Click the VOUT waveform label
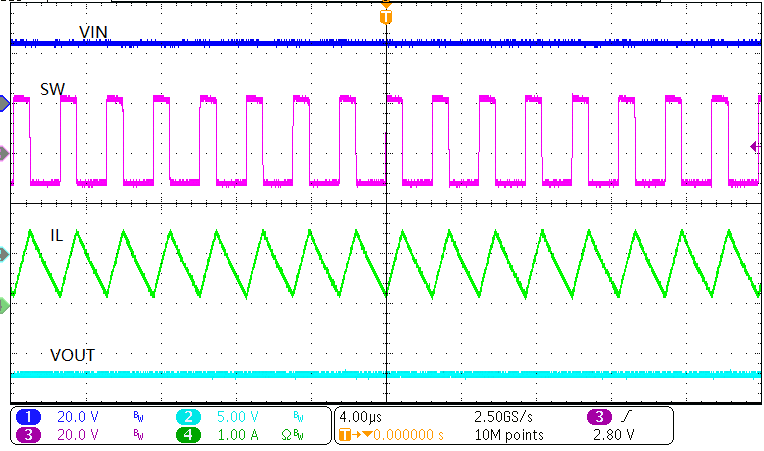Image resolution: width=764 pixels, height=451 pixels. [72, 355]
